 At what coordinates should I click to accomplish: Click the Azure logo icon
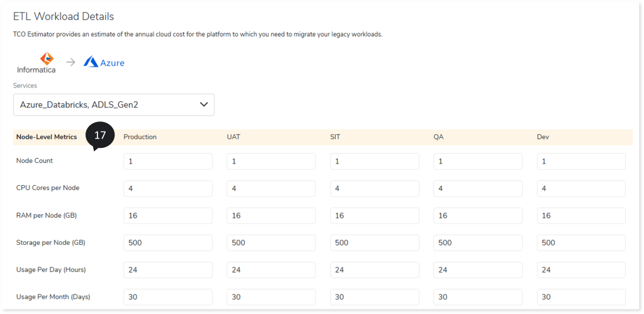click(91, 62)
